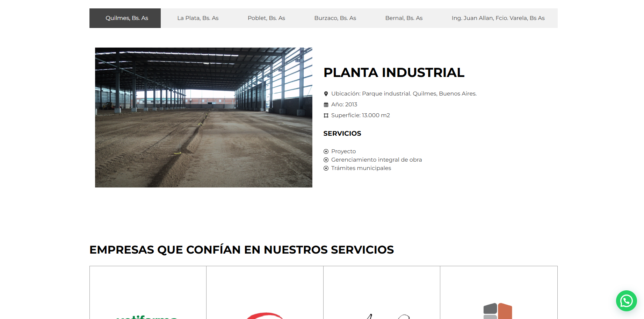Open the Bernal, Bs. As tab

click(404, 18)
